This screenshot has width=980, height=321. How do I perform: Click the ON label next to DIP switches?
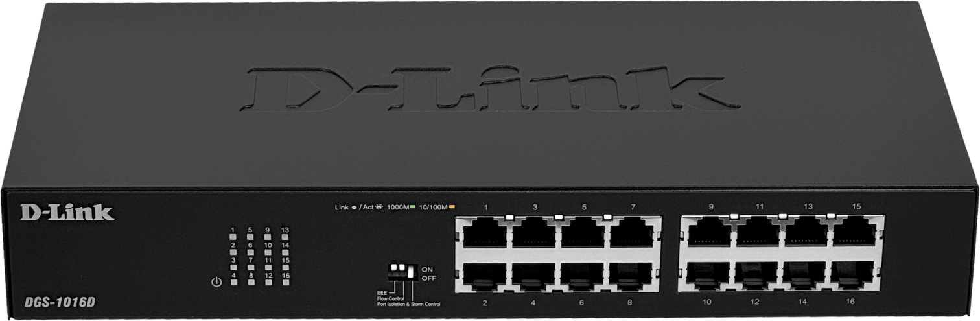(427, 270)
